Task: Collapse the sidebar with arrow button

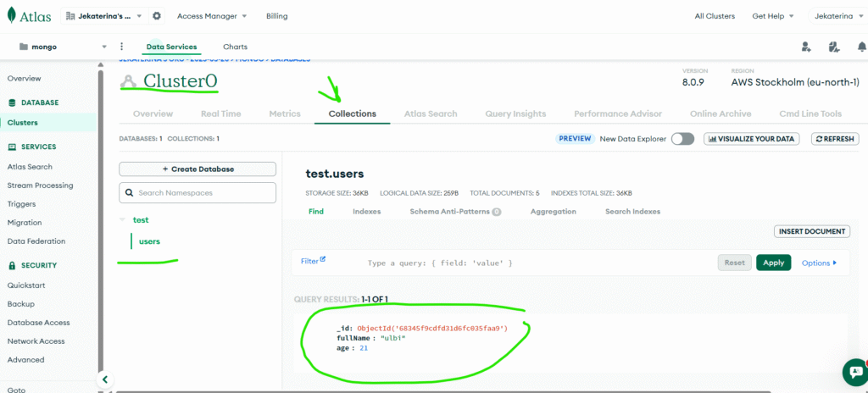Action: click(x=104, y=379)
